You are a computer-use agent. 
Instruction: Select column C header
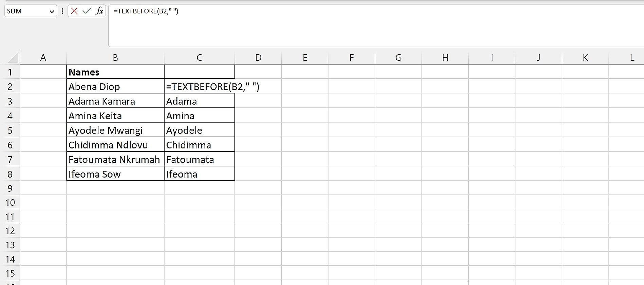200,57
